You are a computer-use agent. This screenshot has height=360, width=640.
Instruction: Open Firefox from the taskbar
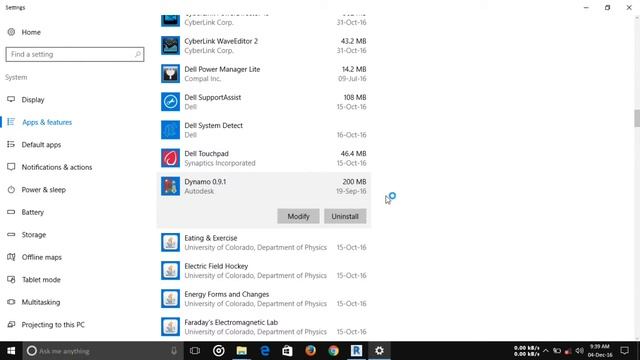tap(311, 351)
